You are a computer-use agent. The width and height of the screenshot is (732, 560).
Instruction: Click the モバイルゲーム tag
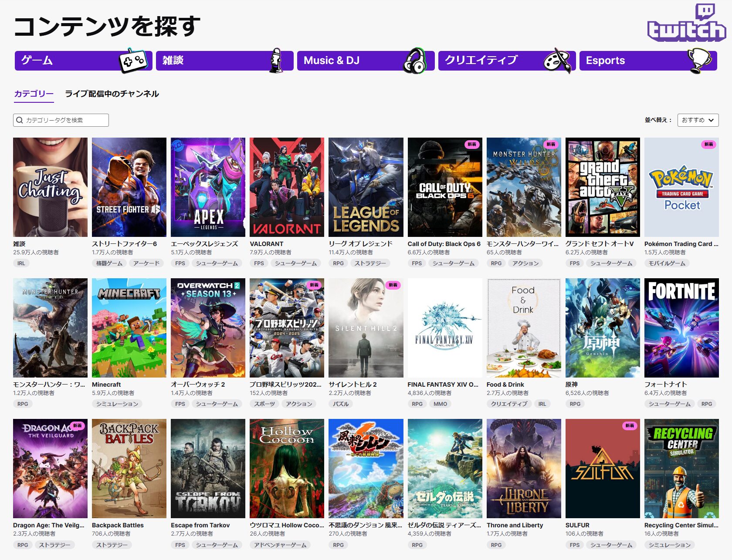(667, 263)
